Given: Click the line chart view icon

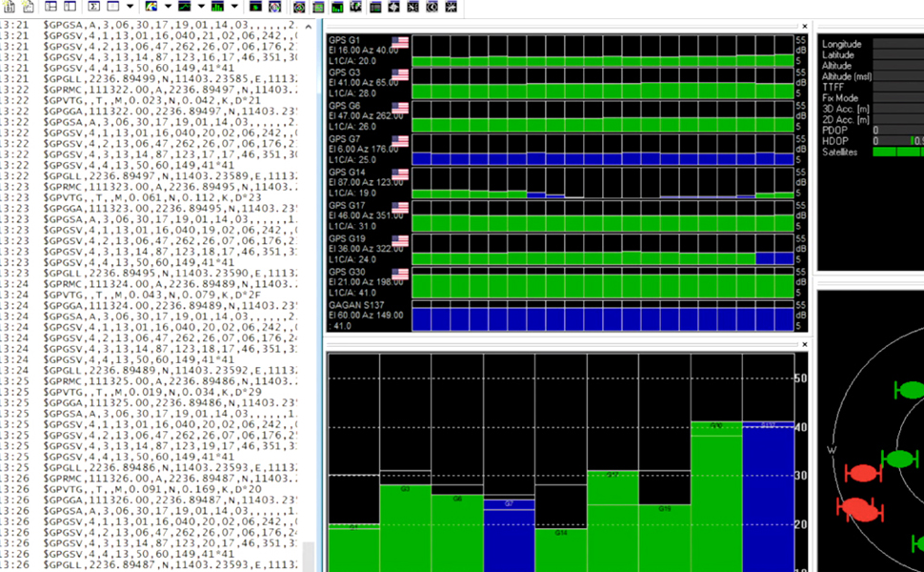Looking at the screenshot, I should (184, 7).
